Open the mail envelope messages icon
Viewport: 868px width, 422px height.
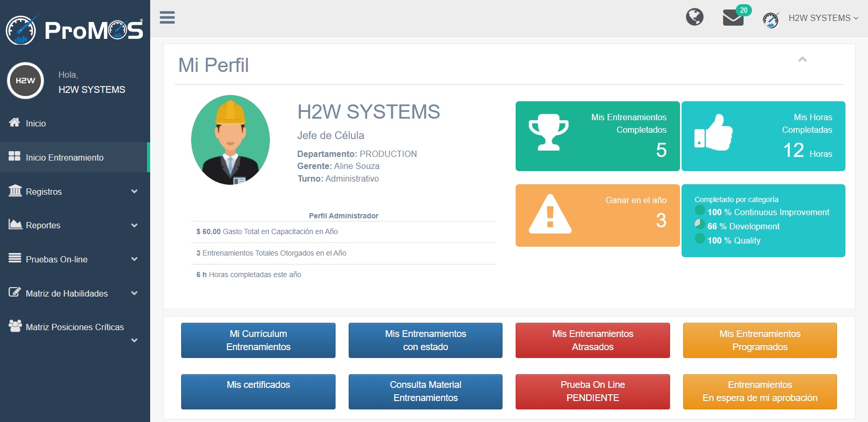[733, 18]
